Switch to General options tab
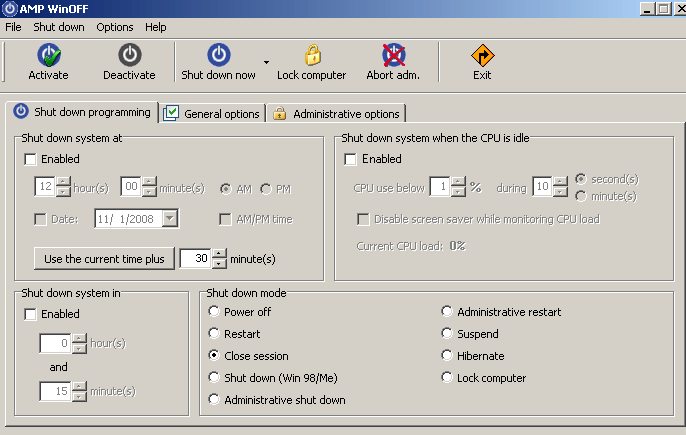Image resolution: width=686 pixels, height=435 pixels. (212, 114)
